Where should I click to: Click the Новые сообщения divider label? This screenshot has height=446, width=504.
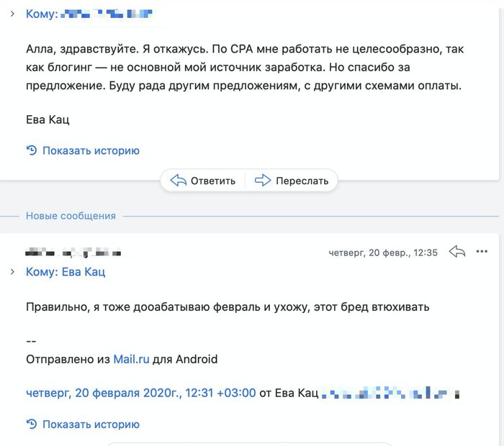(71, 216)
